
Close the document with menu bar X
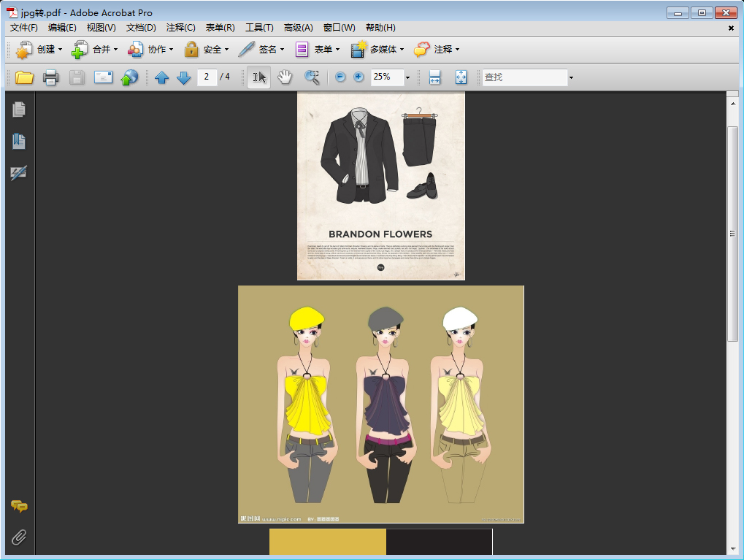[731, 28]
